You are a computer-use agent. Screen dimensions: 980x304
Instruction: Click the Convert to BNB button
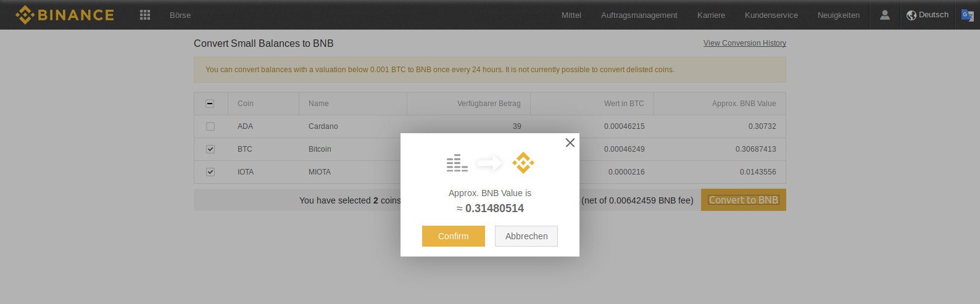[744, 200]
